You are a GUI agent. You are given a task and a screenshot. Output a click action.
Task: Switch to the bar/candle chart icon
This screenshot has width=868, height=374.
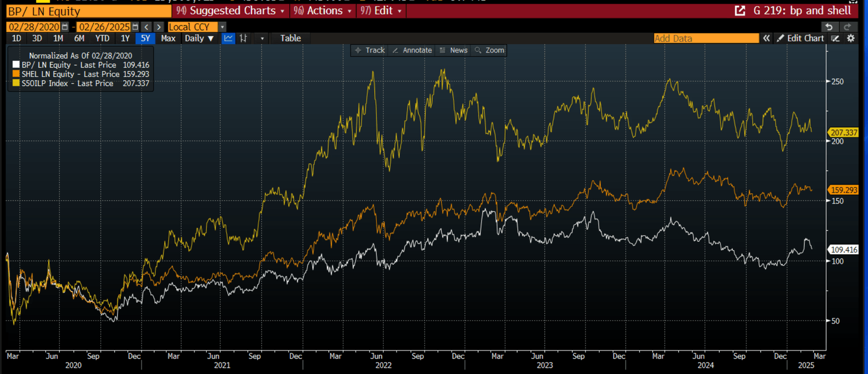244,38
